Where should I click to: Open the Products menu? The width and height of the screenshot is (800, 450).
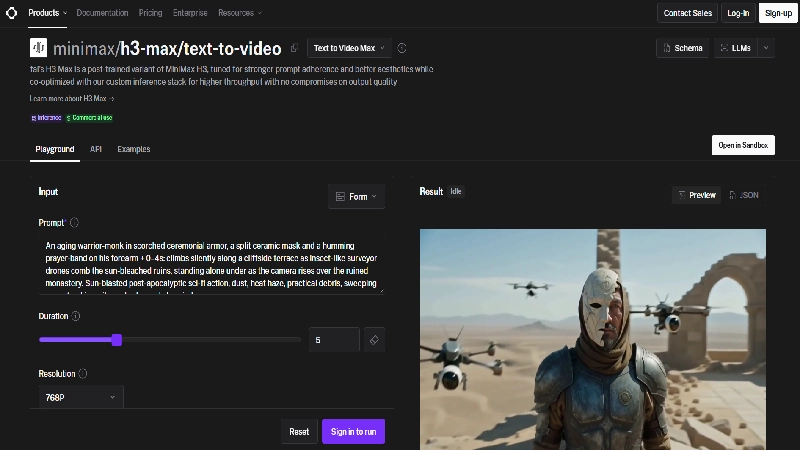pyautogui.click(x=47, y=13)
